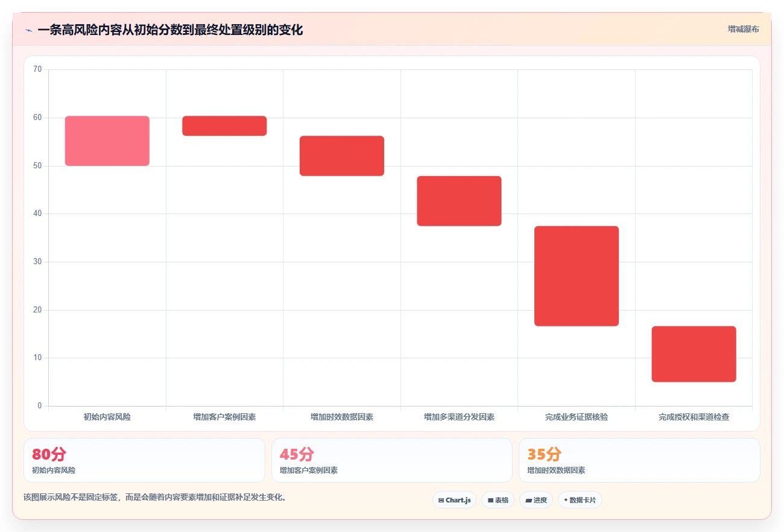
Task: Click the 初始内容风险 pink waterfall bar
Action: coord(107,141)
